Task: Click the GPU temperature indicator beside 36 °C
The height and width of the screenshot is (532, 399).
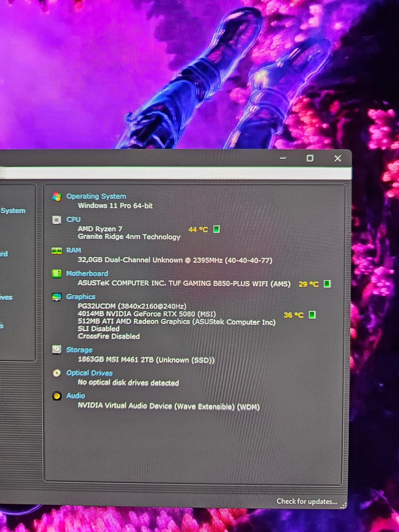Action: pyautogui.click(x=312, y=315)
